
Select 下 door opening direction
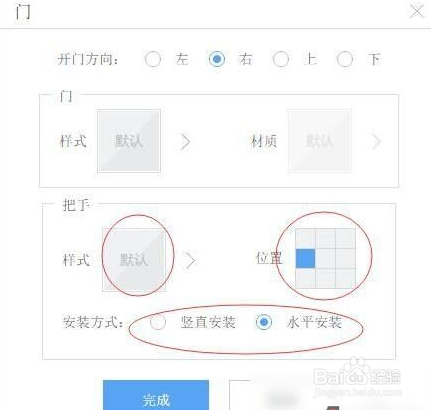[345, 59]
